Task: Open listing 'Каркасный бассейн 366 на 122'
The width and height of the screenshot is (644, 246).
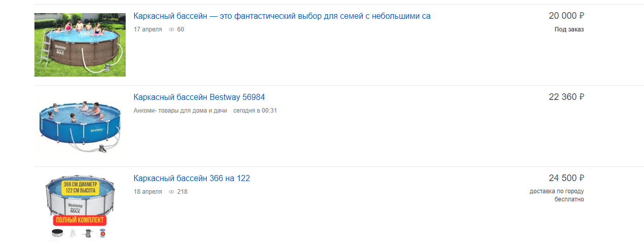Action: (x=192, y=179)
